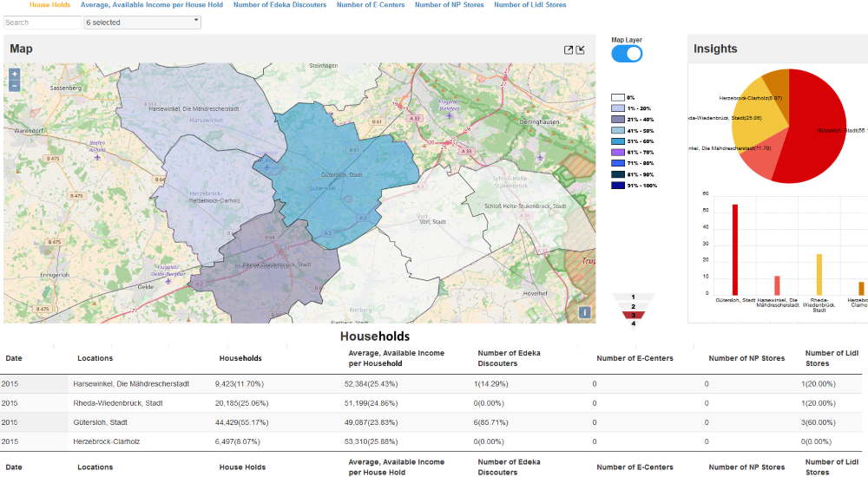Screen dimensions: 868x477
Task: Select the Number of NP Stores tab
Action: pos(449,5)
